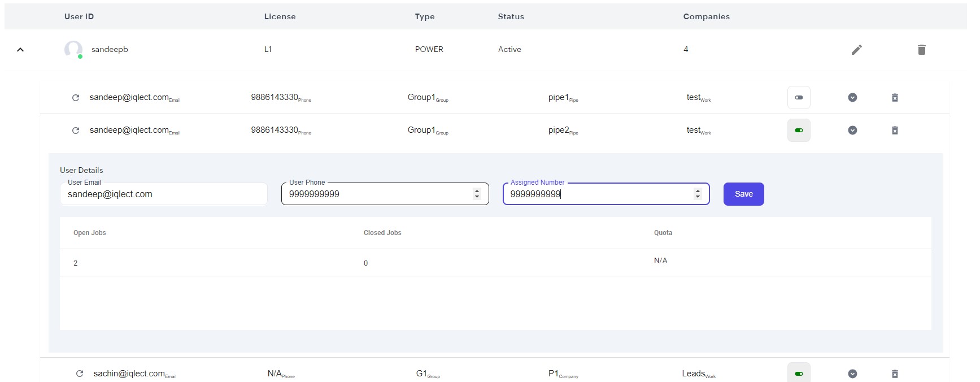This screenshot has width=980, height=382.
Task: Decrement the User Phone stepper
Action: [477, 197]
